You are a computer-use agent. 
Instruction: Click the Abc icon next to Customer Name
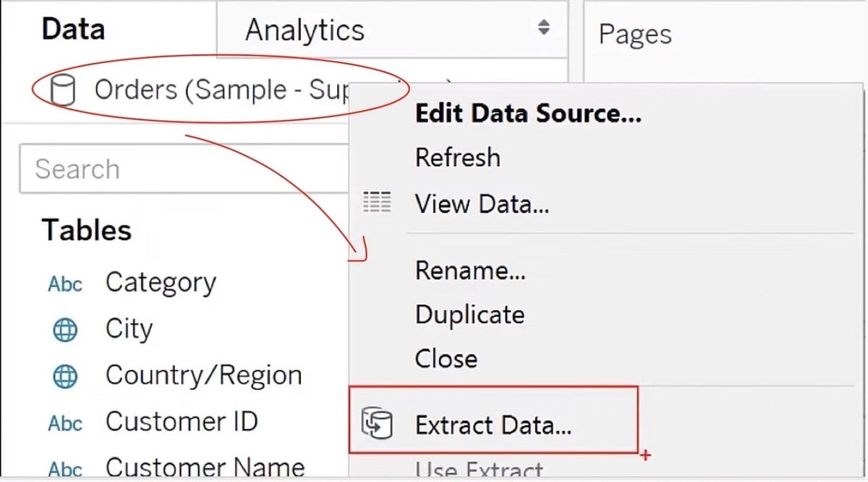pos(64,469)
